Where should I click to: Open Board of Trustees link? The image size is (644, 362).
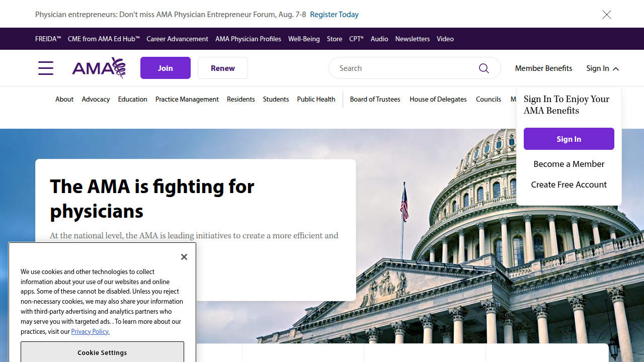375,99
